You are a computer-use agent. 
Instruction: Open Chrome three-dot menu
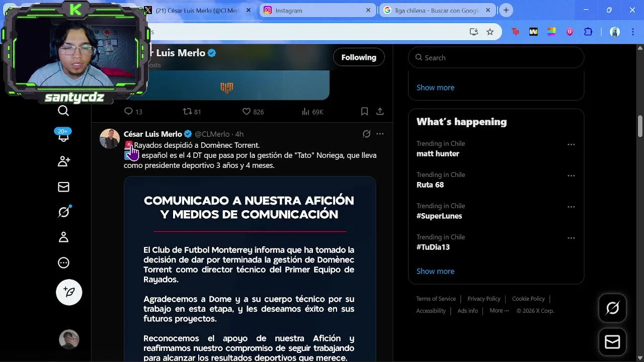[x=633, y=32]
